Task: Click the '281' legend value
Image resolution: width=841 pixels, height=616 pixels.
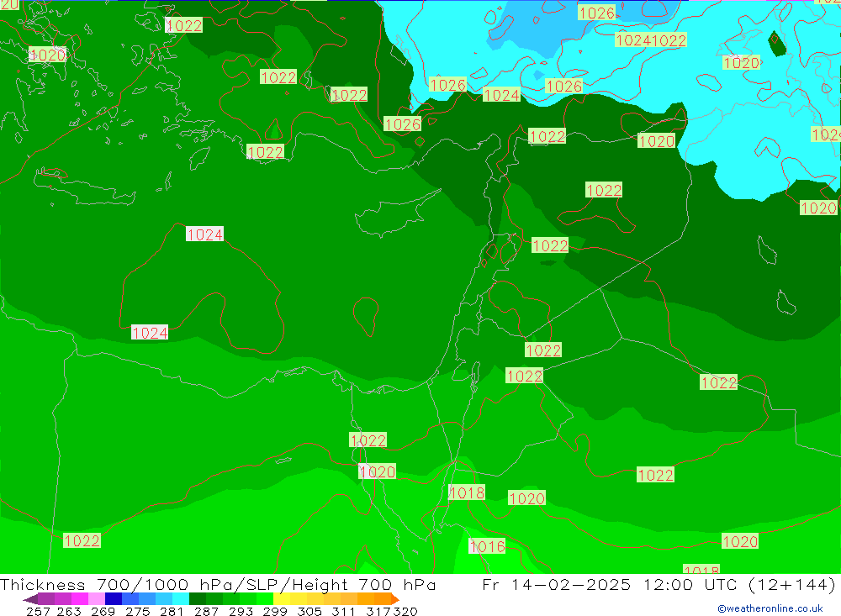Action: (172, 611)
